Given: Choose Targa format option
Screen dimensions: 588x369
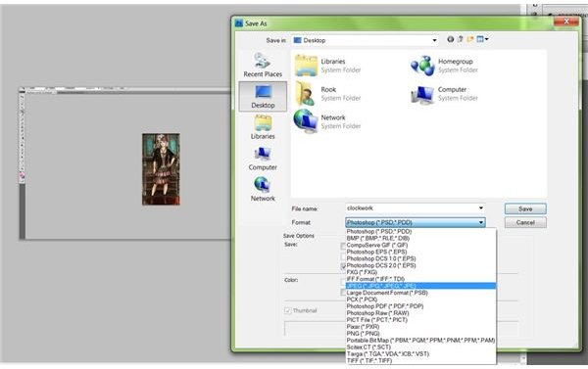Looking at the screenshot, I should coord(420,353).
